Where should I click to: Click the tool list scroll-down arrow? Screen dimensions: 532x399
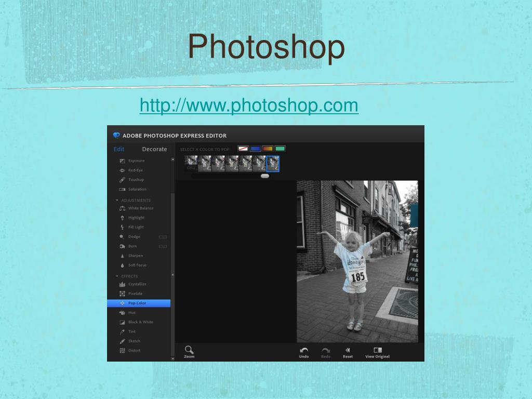pyautogui.click(x=172, y=358)
